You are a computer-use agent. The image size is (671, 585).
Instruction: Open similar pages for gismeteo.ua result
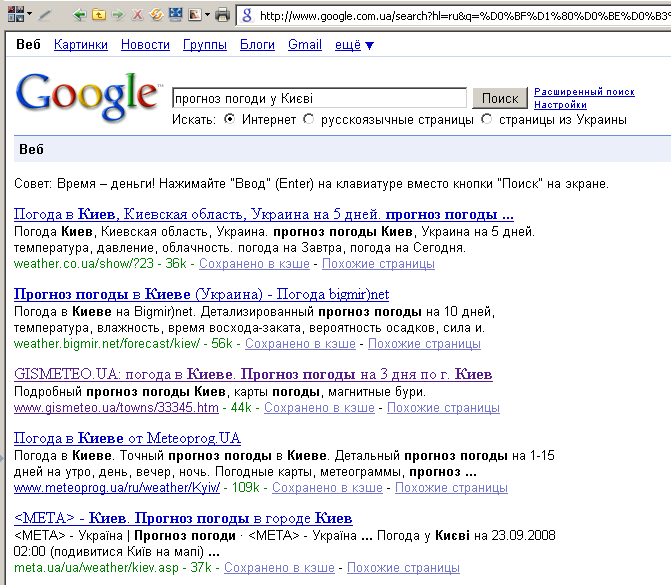click(443, 407)
